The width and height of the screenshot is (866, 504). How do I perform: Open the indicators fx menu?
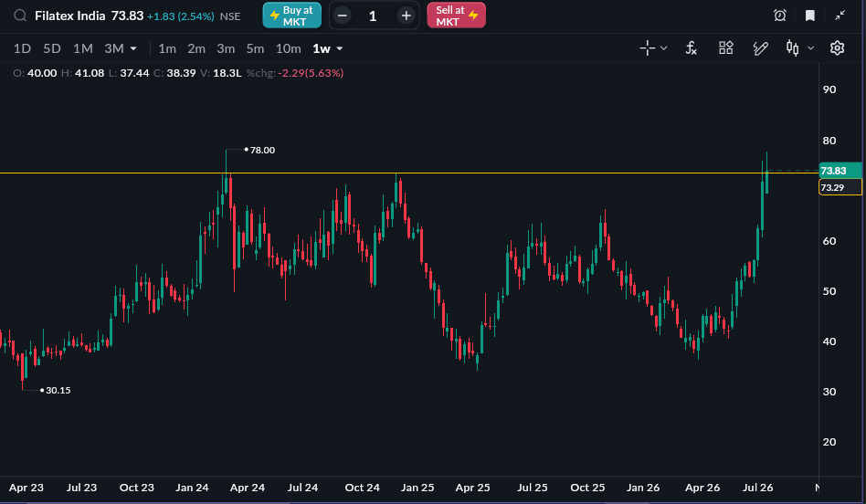point(692,48)
